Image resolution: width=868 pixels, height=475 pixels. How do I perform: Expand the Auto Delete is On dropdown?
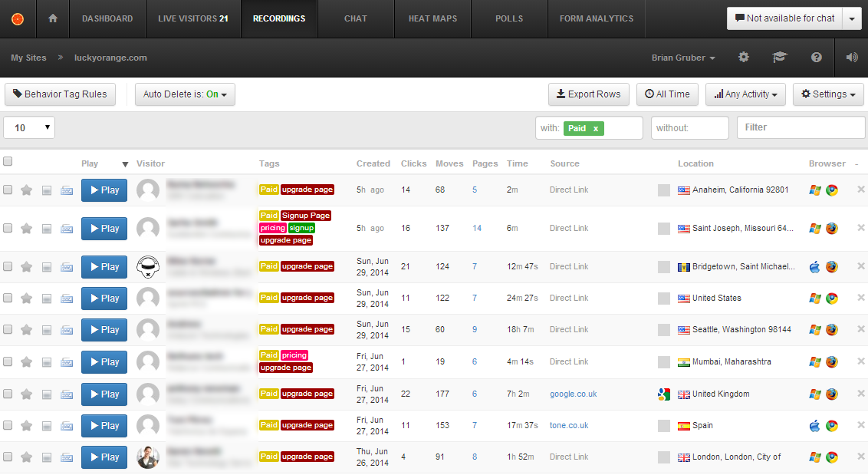point(185,94)
